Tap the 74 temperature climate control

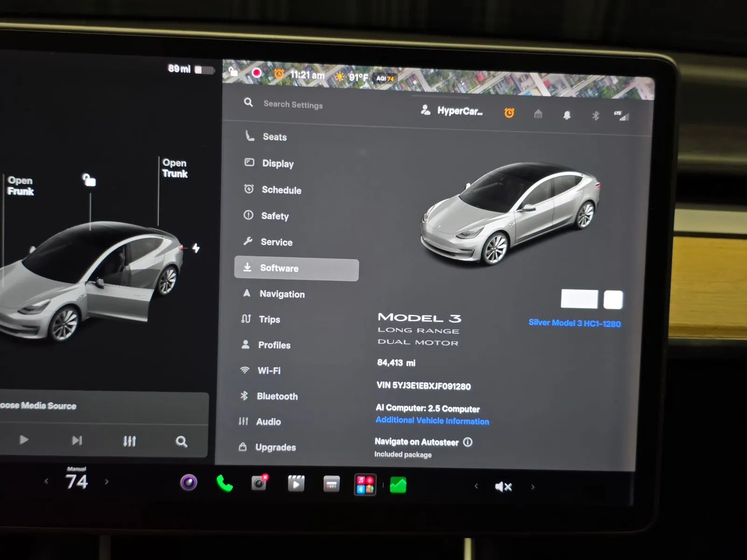[x=77, y=481]
